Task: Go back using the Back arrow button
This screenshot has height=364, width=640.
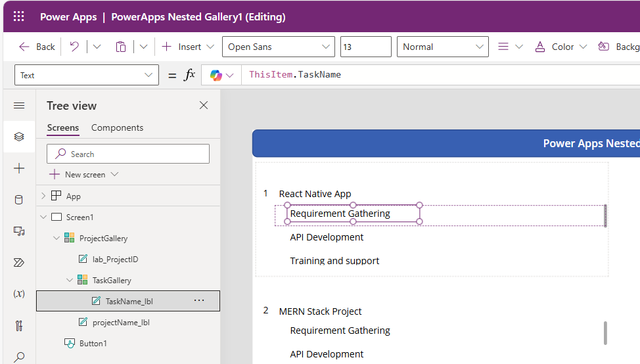Action: coord(37,47)
